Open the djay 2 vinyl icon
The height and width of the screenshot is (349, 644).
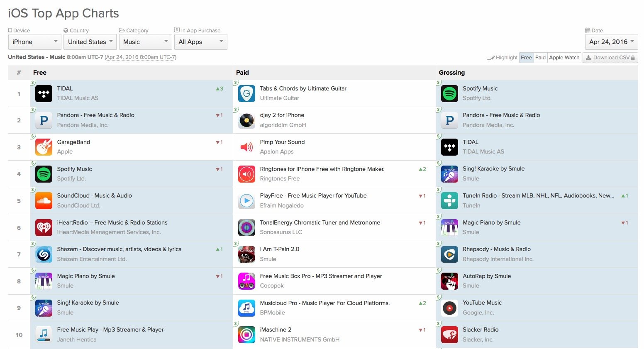(246, 120)
